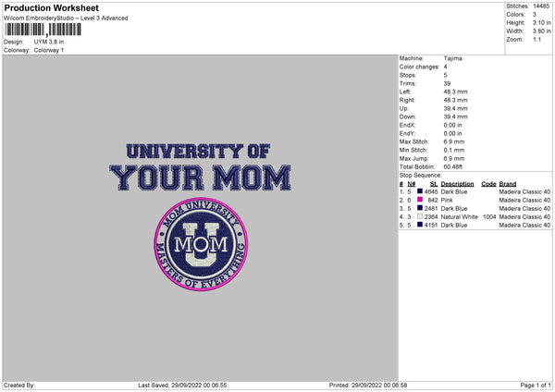Screen dimensions: 555x392
Task: Click the '0.00 in' value beside EndY
Action: pos(452,133)
